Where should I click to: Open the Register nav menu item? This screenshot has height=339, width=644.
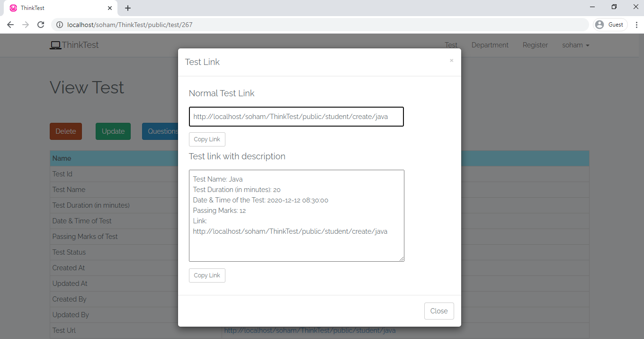tap(535, 45)
